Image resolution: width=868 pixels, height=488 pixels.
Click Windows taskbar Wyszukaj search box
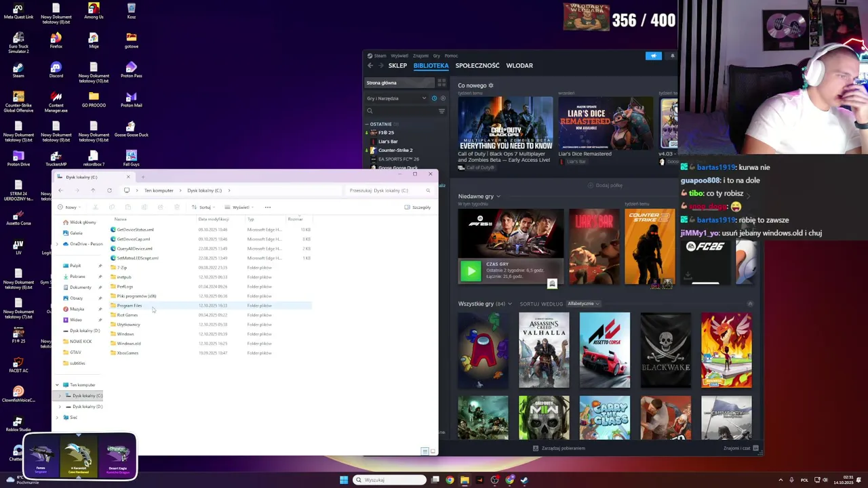pos(390,480)
